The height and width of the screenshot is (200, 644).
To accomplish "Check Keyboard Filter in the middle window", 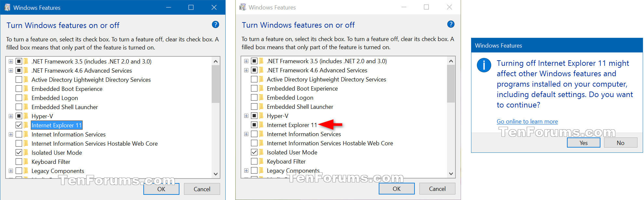I will [x=254, y=161].
